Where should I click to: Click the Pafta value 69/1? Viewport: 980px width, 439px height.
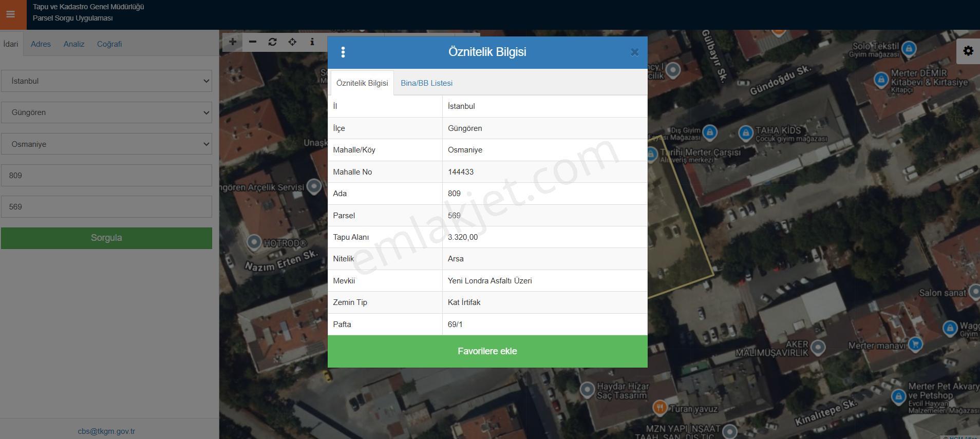(455, 325)
